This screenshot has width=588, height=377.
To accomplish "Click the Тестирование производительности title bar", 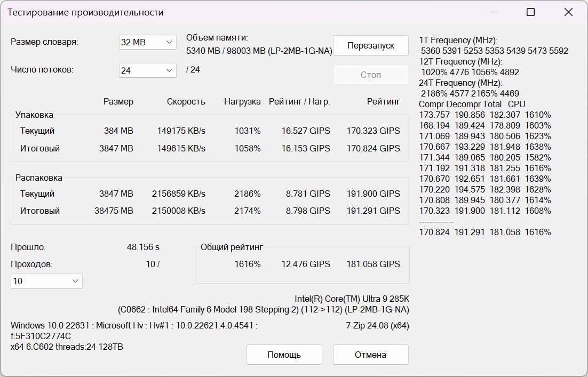I will tap(85, 12).
